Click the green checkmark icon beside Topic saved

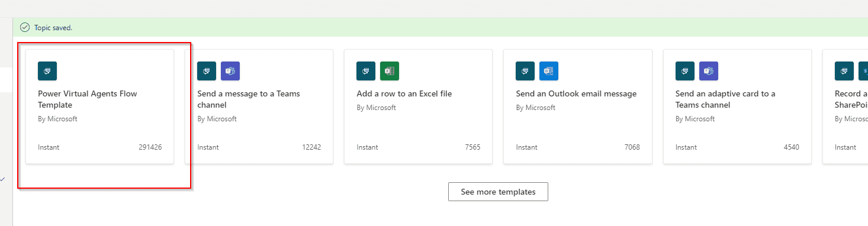coord(24,27)
